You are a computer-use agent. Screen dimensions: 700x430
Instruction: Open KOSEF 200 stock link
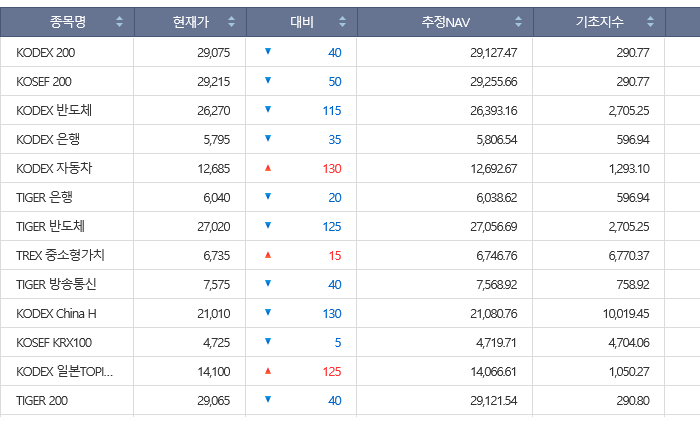(x=44, y=81)
